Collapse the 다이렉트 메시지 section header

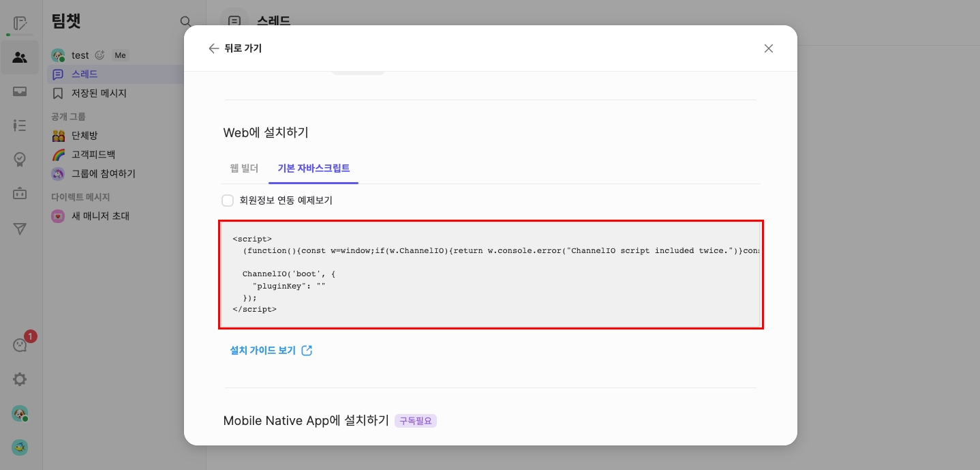(x=80, y=197)
